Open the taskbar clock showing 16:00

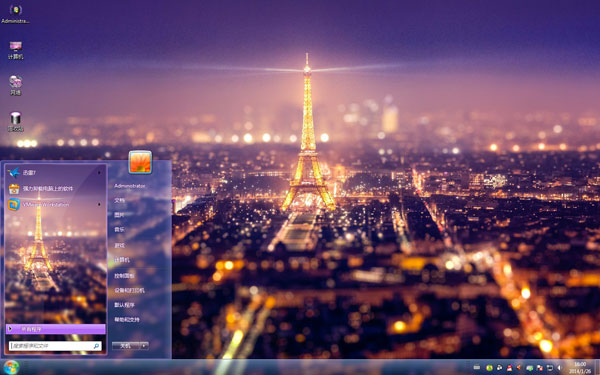click(x=580, y=367)
